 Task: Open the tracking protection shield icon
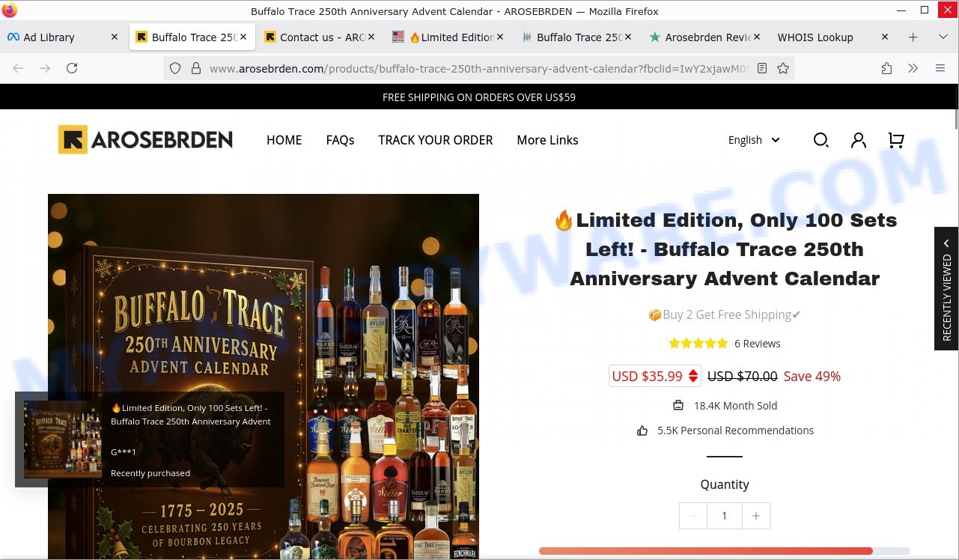tap(175, 68)
